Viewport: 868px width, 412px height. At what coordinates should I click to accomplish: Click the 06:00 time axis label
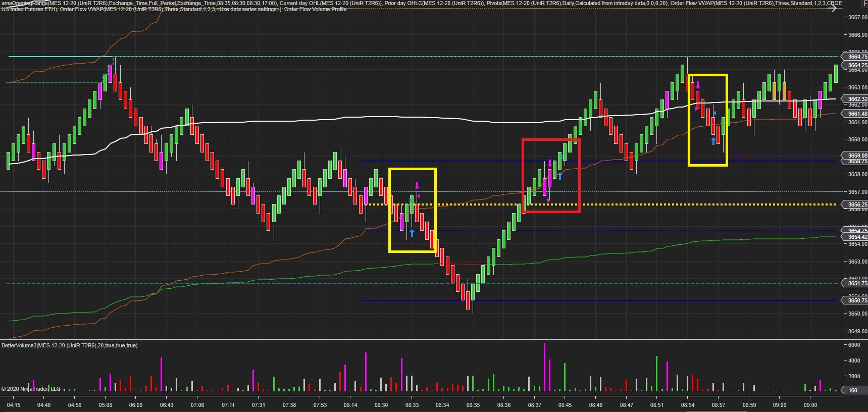pyautogui.click(x=136, y=405)
